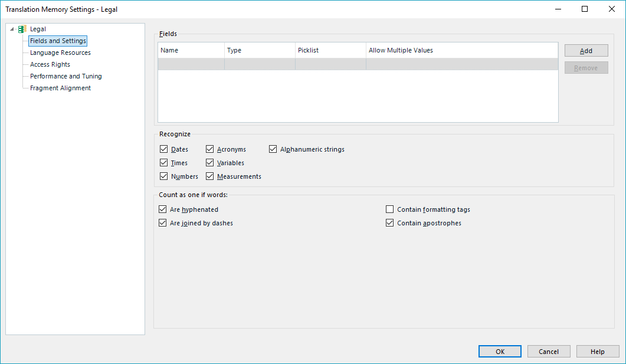This screenshot has height=364, width=626.
Task: Uncheck the Measurements checkbox
Action: click(209, 176)
